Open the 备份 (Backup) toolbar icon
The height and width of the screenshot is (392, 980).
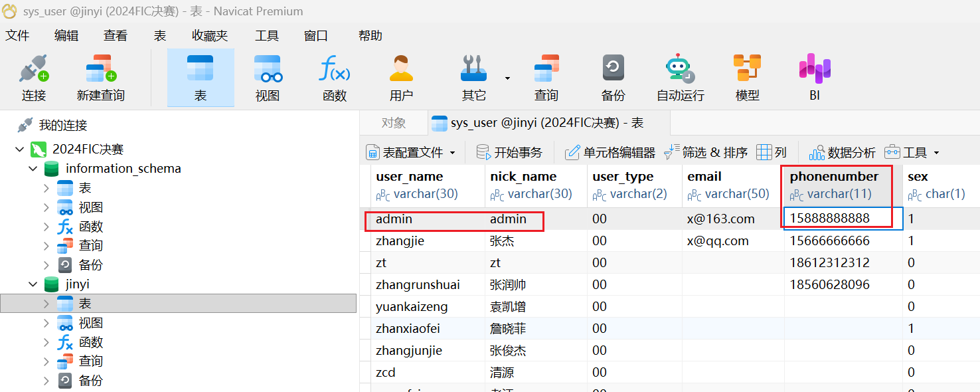point(613,78)
